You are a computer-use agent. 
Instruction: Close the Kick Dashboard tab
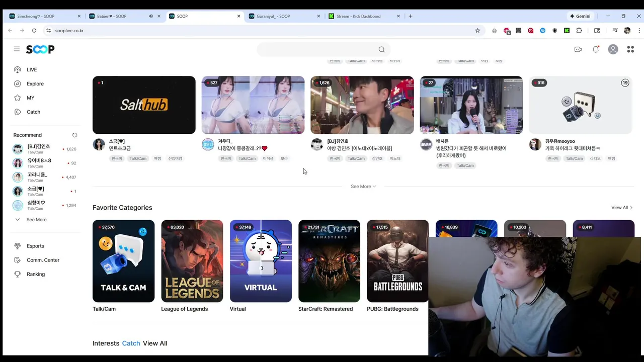tap(398, 16)
